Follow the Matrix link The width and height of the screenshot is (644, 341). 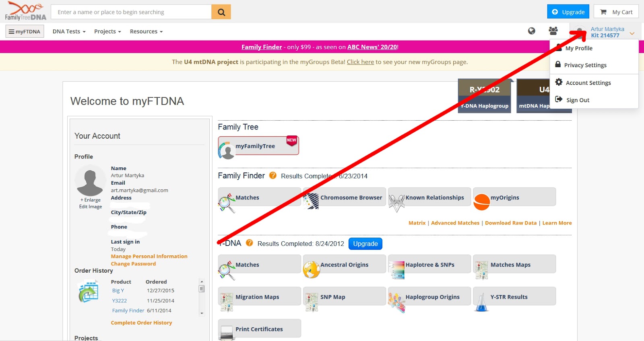[417, 223]
